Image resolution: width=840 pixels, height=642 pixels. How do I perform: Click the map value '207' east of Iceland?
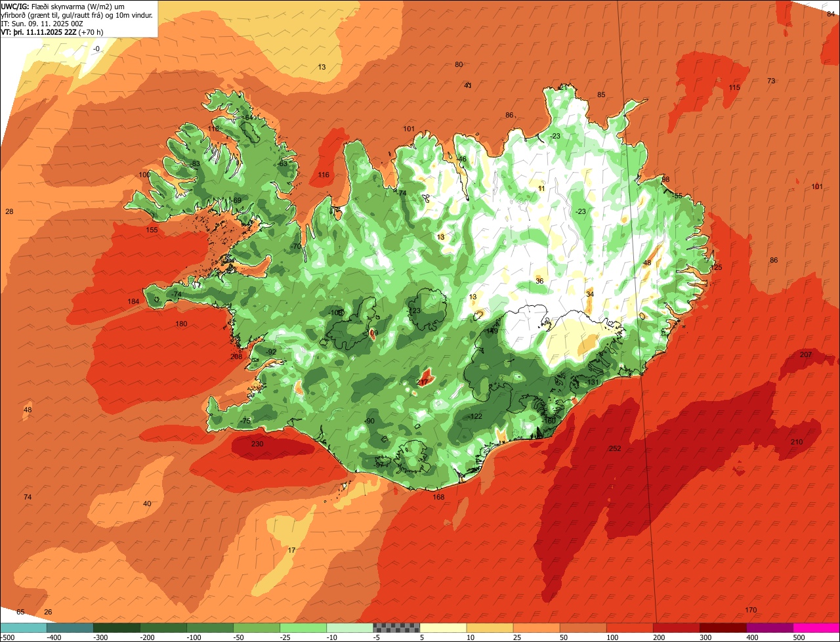click(x=806, y=354)
